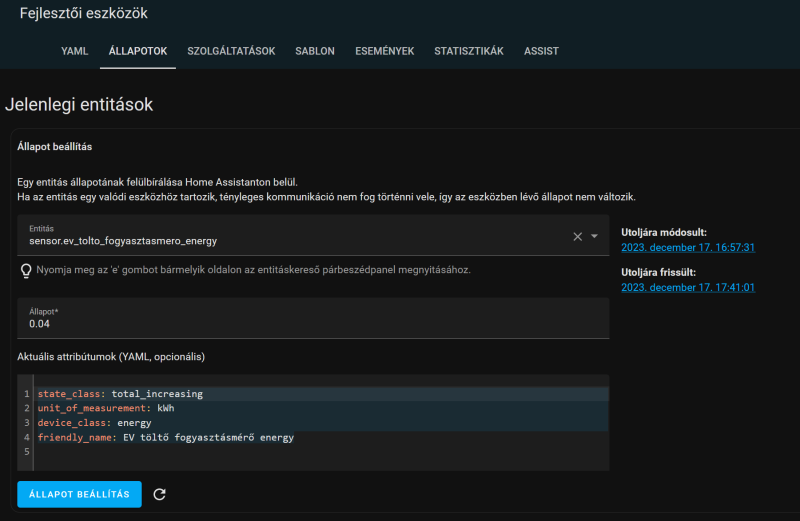Screen dimensions: 800x521
Task: Clear the selected entity with the X icon
Action: 577,237
